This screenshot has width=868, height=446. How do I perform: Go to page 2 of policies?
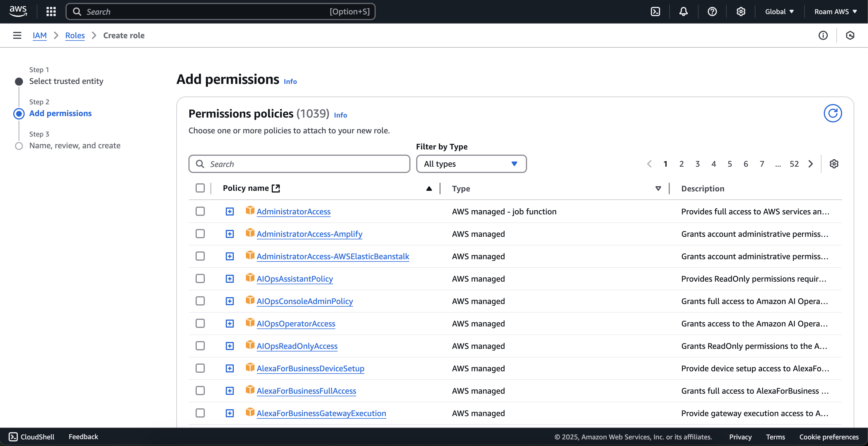pos(681,164)
